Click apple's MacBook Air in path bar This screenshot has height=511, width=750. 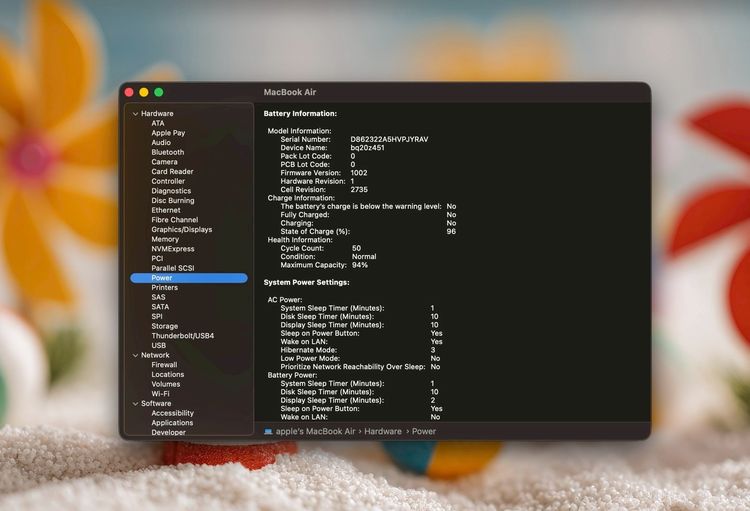tap(315, 431)
